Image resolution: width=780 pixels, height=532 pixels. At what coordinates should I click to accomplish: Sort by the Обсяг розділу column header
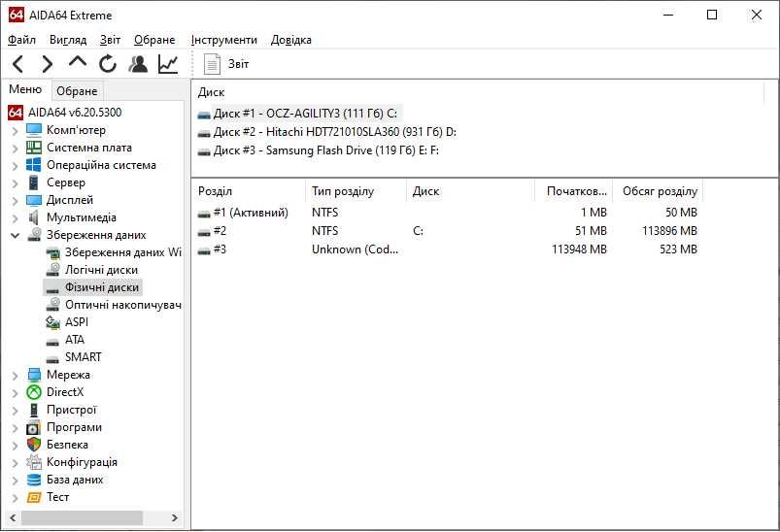[658, 191]
